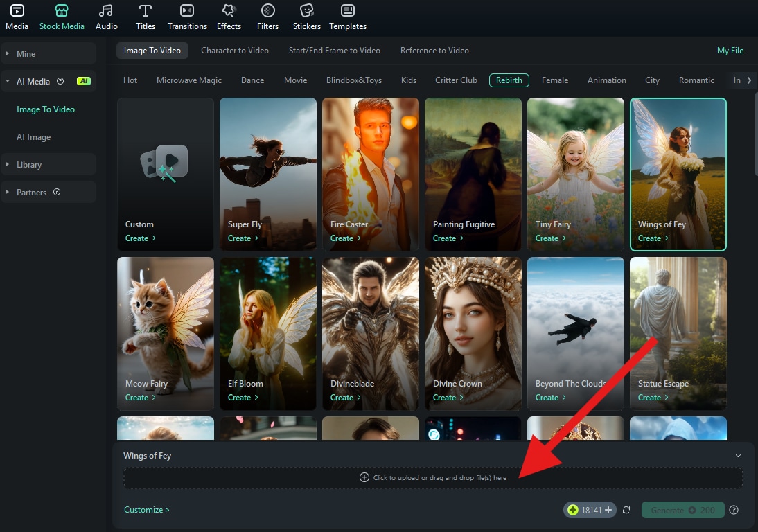
Task: Click the Partners help question icon
Action: click(57, 192)
